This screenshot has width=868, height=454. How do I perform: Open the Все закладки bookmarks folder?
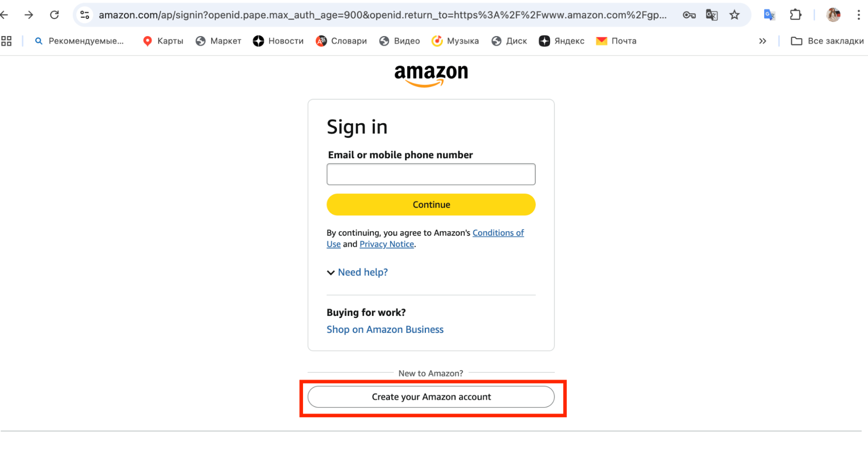(827, 41)
